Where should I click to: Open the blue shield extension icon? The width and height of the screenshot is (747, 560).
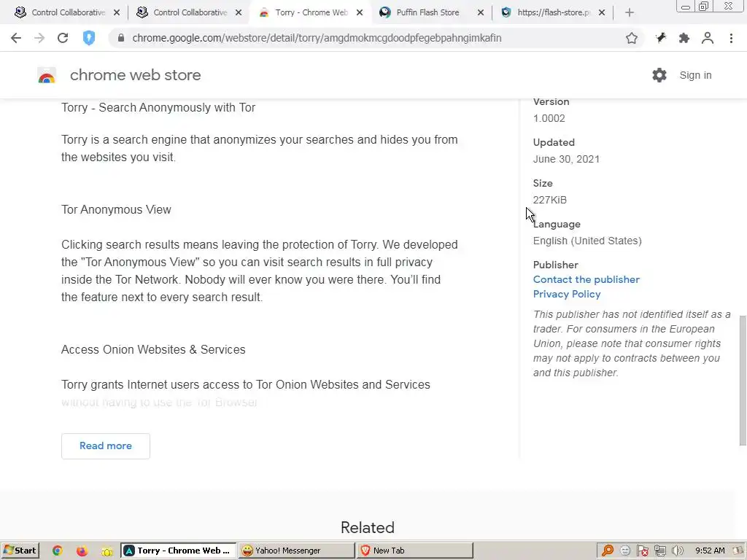pos(88,38)
